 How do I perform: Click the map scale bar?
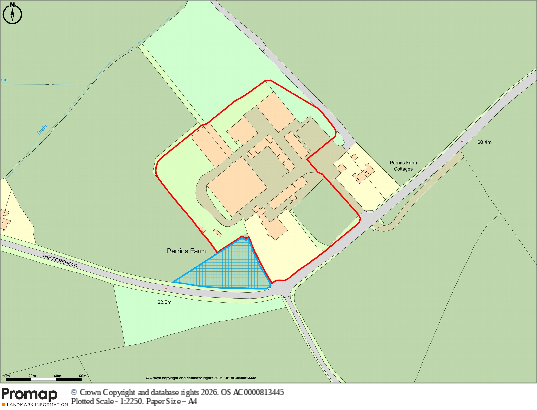[x=44, y=379]
